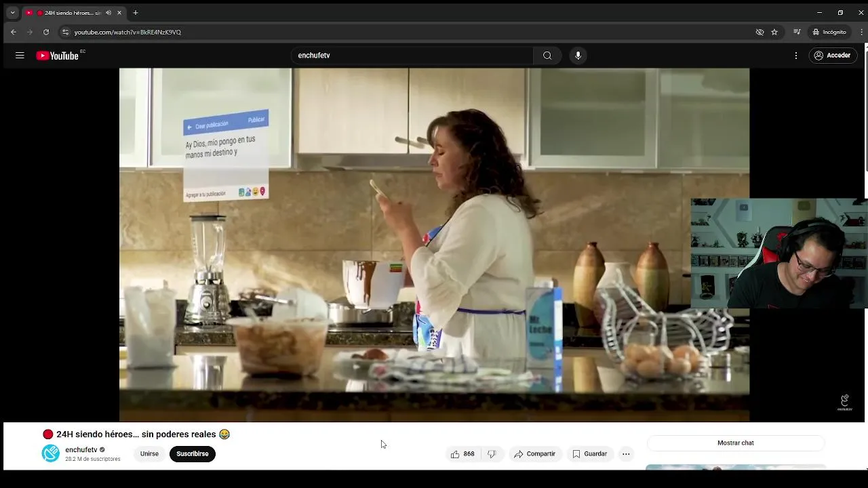This screenshot has width=868, height=488.
Task: Bookmark this page with the star
Action: 774,32
